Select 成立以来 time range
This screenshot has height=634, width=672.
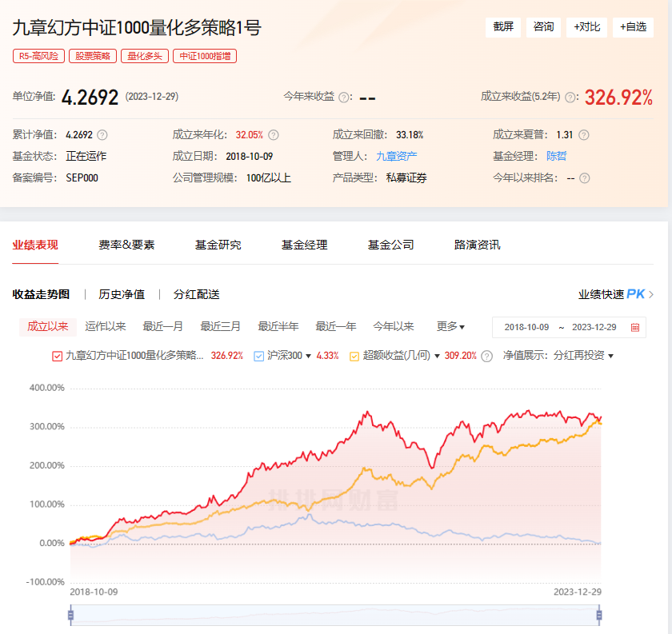click(47, 327)
